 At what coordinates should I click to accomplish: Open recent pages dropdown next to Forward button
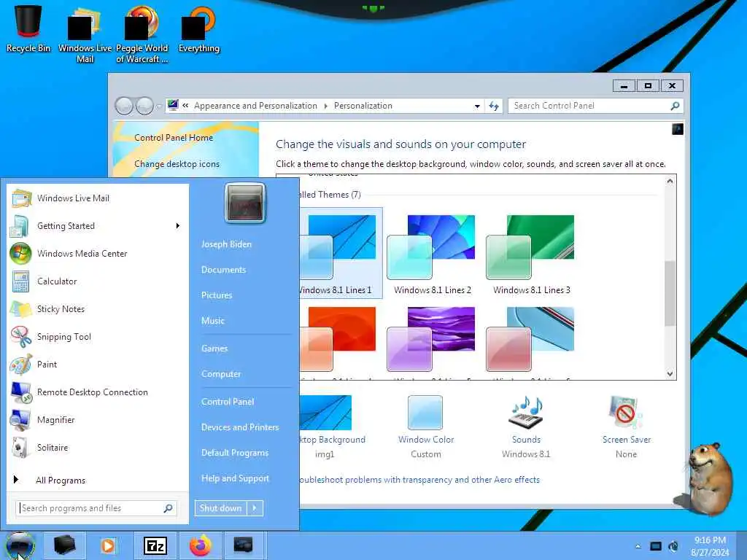159,106
